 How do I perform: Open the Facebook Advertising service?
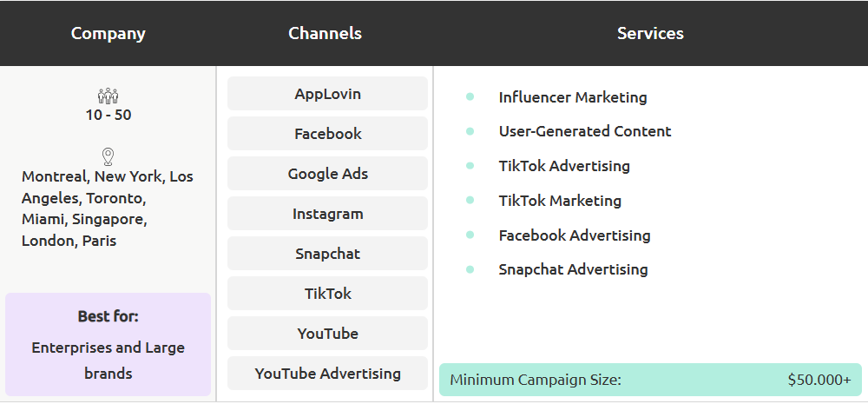point(574,235)
